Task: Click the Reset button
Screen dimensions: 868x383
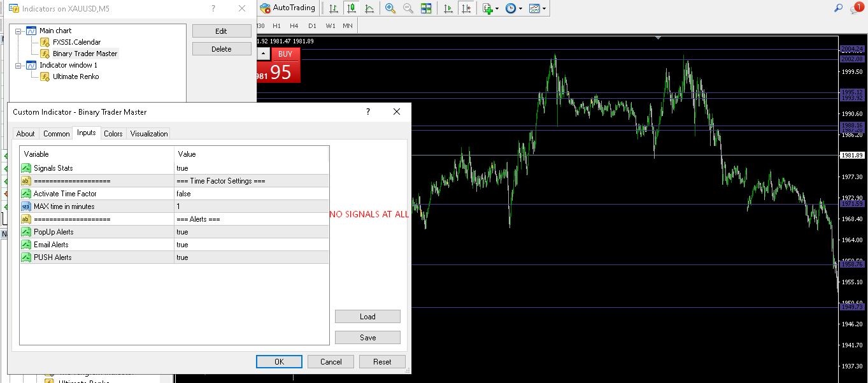Action: tap(382, 361)
